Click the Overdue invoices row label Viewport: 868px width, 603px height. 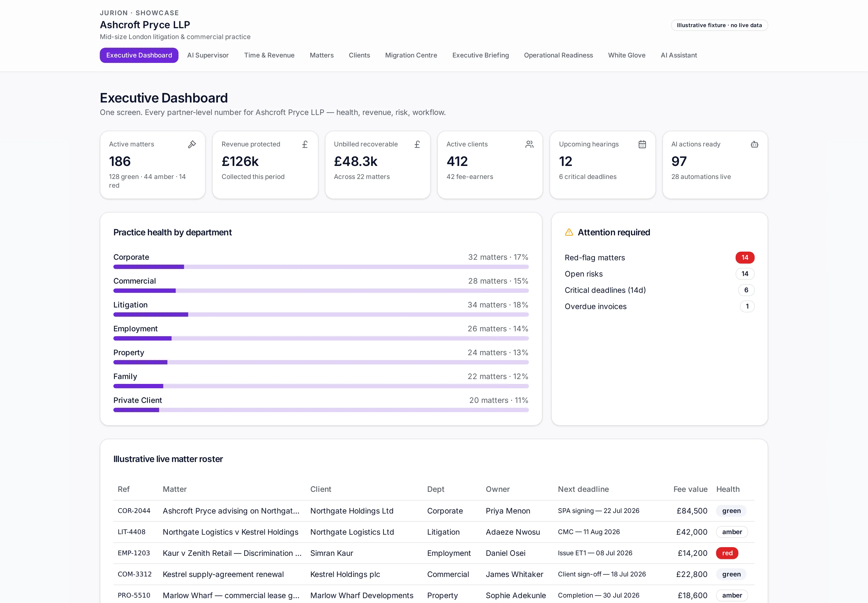coord(596,306)
